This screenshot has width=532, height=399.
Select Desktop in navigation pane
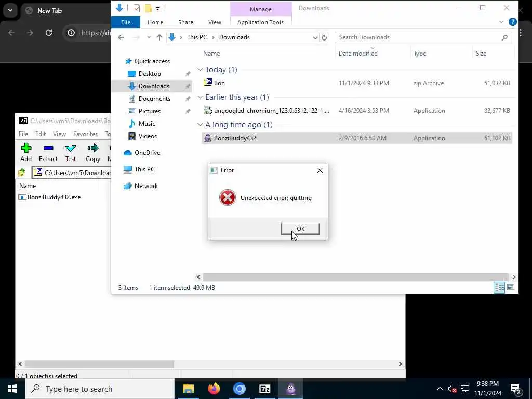pos(150,74)
